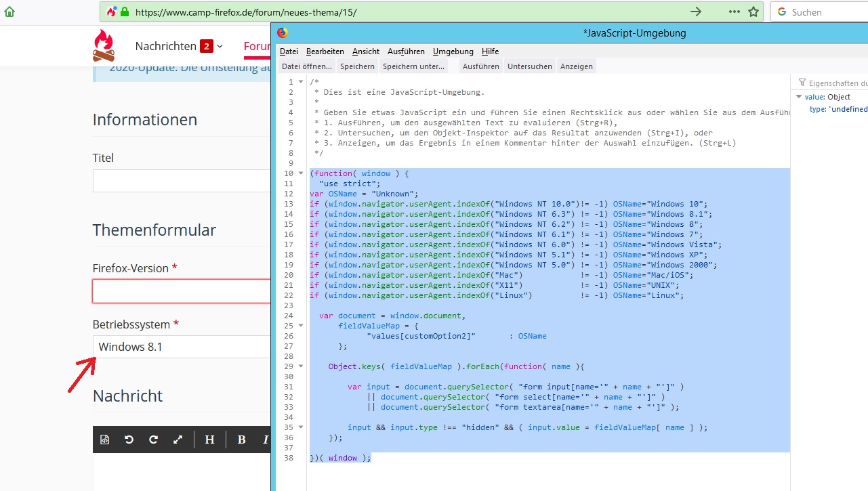Viewport: 868px width, 491px height.
Task: Open the Bearbeiten menu
Action: [325, 51]
